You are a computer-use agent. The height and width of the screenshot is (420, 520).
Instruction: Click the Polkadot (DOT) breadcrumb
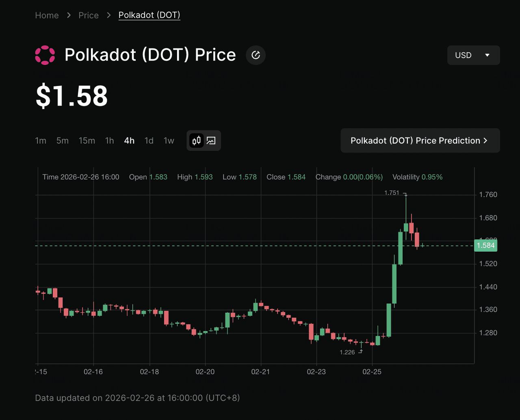[149, 15]
